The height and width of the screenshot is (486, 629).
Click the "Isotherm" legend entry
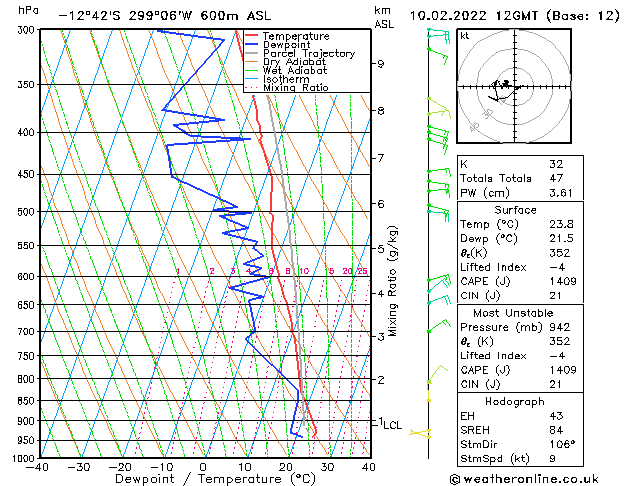(x=286, y=79)
